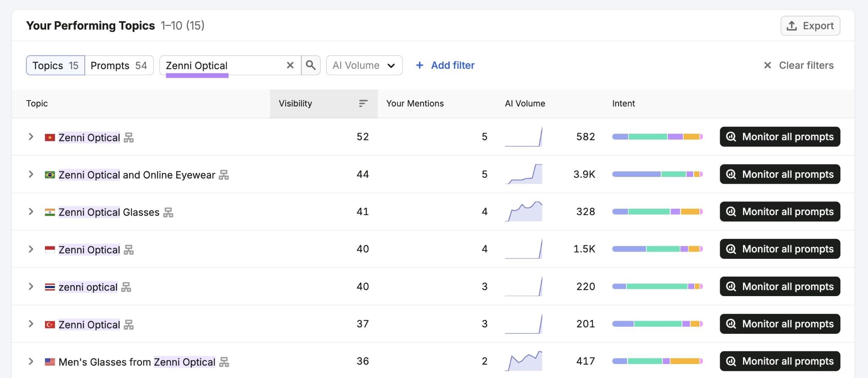Viewport: 868px width, 378px height.
Task: Click the intent bar in the 582 row
Action: coord(657,137)
